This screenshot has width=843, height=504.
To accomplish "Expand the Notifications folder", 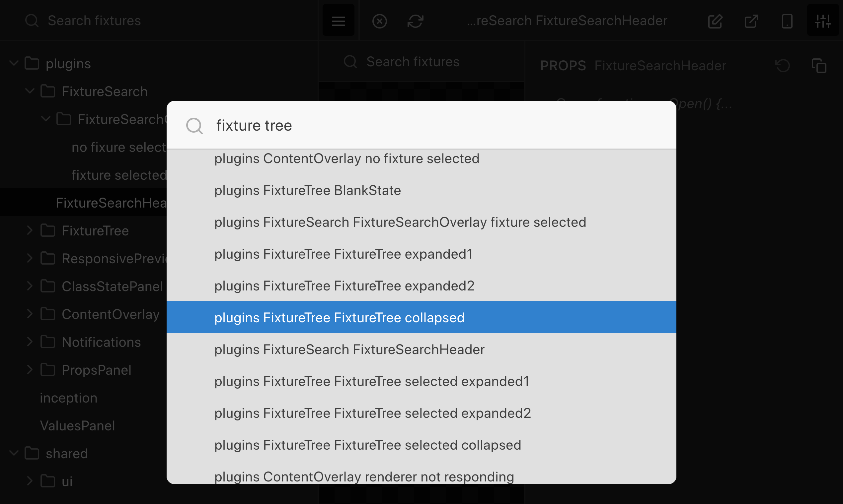I will tap(30, 342).
